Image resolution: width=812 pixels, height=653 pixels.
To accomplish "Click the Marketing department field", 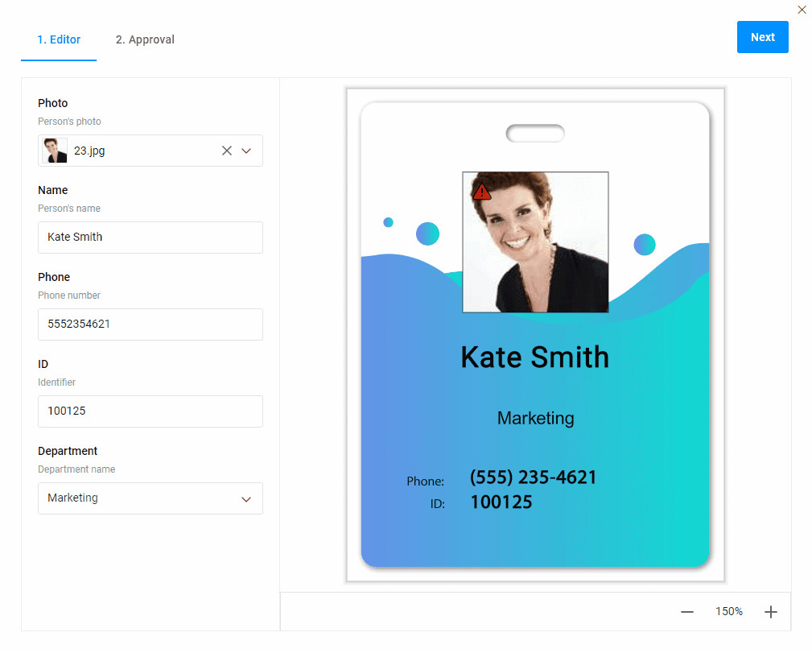I will [150, 498].
